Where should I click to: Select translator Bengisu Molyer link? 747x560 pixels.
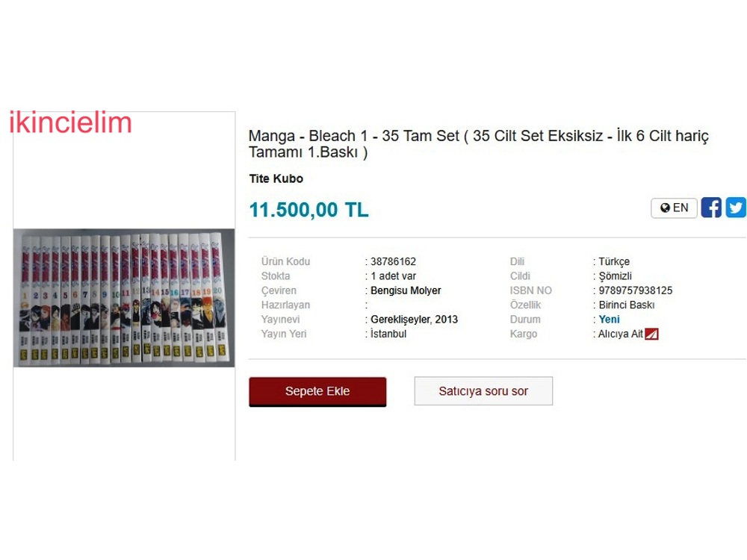[x=406, y=290]
